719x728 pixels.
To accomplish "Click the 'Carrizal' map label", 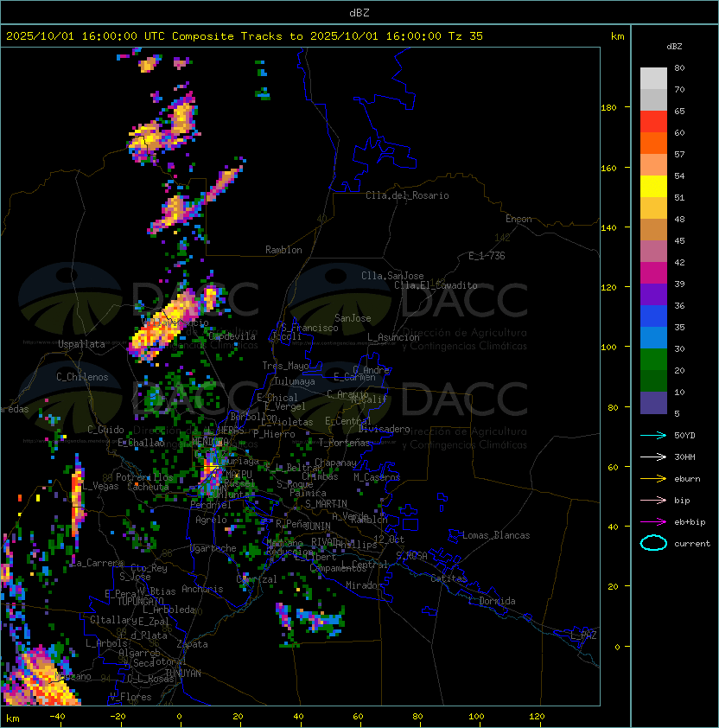I will 257,579.
